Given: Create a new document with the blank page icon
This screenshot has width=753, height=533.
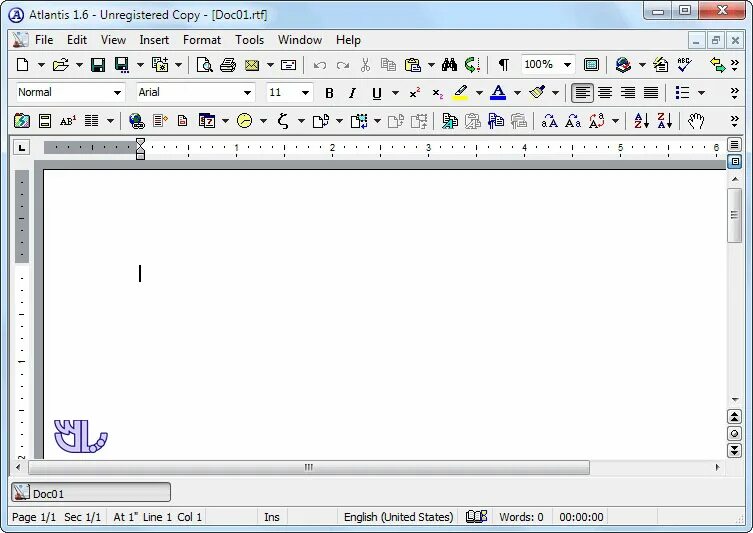Looking at the screenshot, I should click(x=23, y=64).
